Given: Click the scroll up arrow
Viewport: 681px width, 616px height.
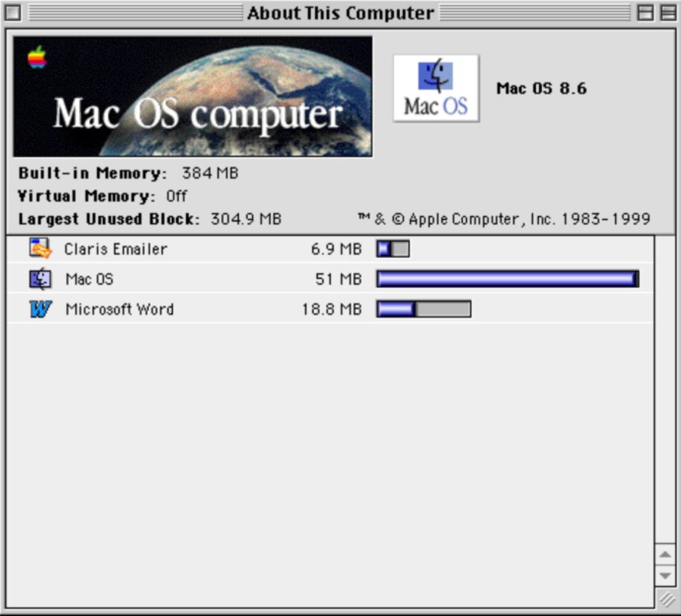Looking at the screenshot, I should click(x=665, y=554).
